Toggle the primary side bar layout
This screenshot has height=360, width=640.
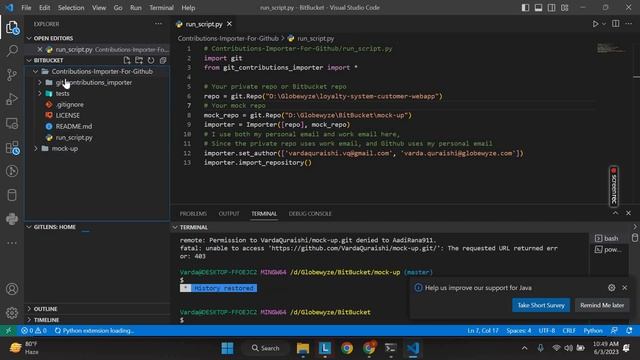pos(525,8)
